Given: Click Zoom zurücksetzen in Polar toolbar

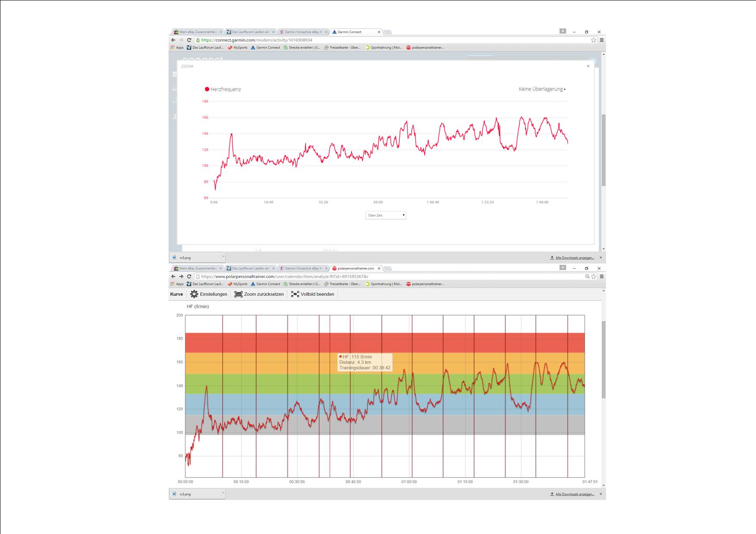Looking at the screenshot, I should 259,294.
